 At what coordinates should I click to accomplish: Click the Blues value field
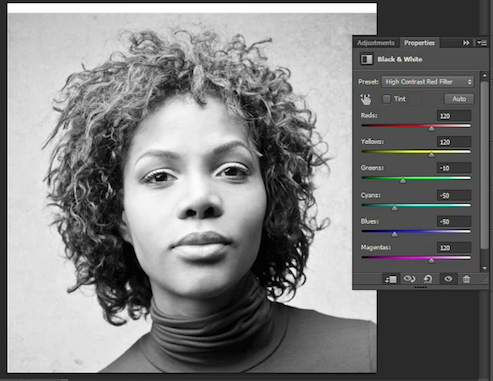tap(454, 221)
